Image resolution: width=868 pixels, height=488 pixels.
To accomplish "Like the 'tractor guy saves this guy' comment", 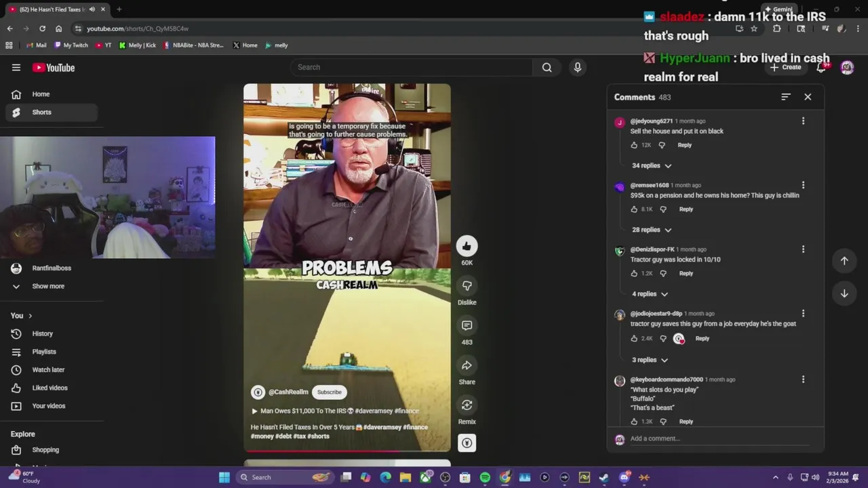I will tap(634, 338).
